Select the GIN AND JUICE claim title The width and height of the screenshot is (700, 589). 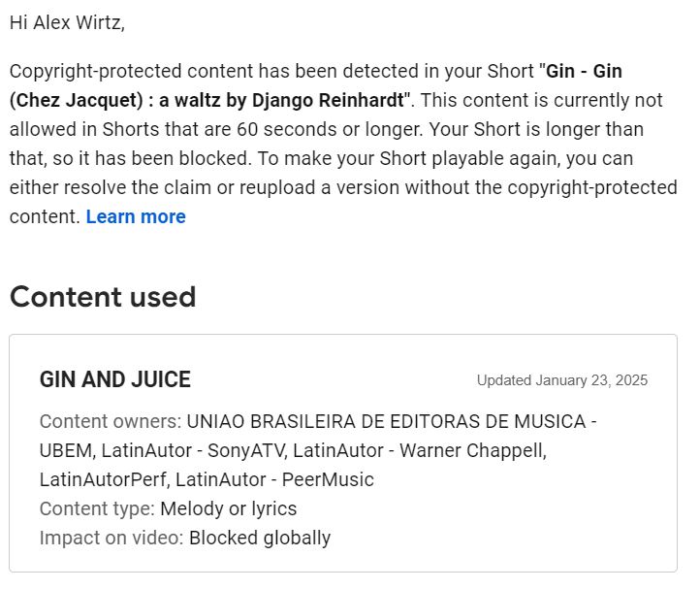[x=115, y=379]
